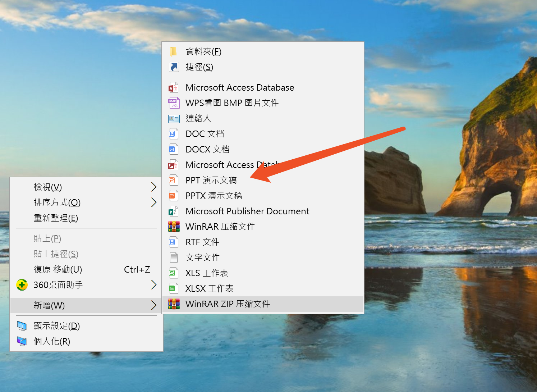This screenshot has height=392, width=537.
Task: Click the XLSX spreadsheet file icon
Action: coord(174,289)
